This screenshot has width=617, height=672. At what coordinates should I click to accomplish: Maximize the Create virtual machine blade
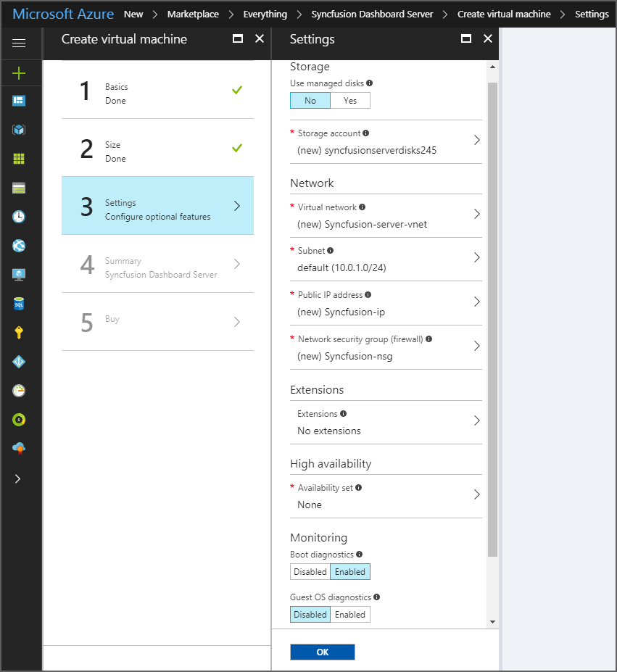coord(238,38)
